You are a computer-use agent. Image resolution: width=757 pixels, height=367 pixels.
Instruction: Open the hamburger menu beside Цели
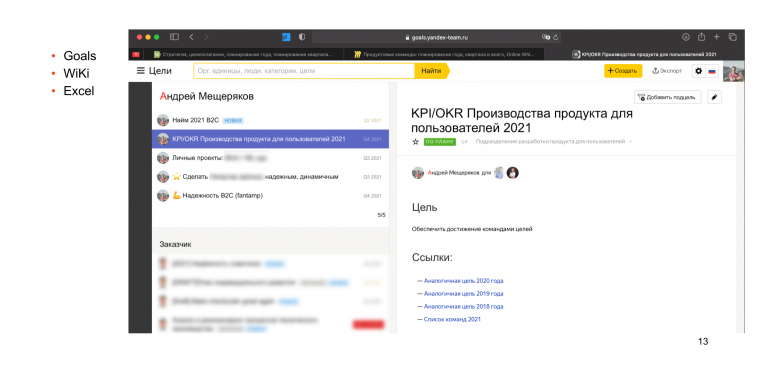pyautogui.click(x=140, y=71)
